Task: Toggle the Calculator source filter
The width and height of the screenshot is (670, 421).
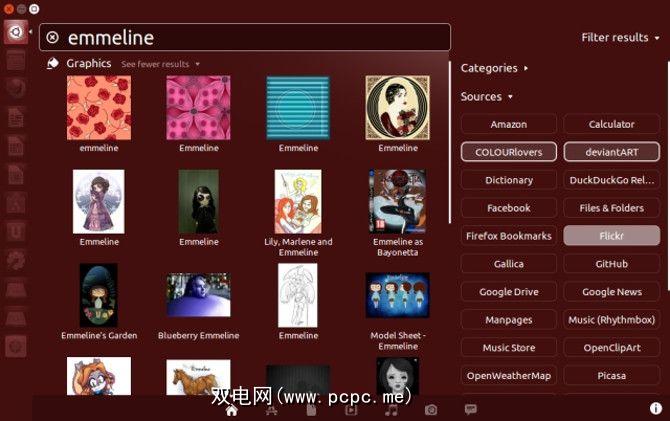Action: 611,124
